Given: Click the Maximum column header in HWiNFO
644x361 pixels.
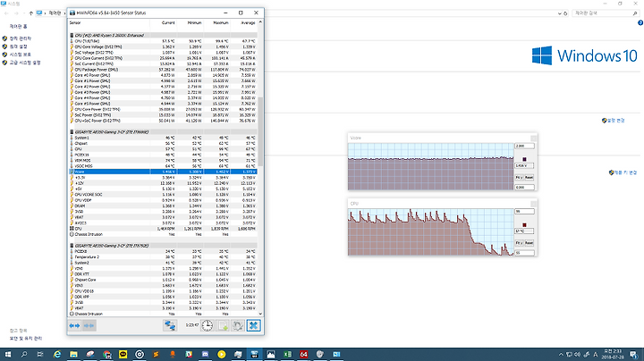Looking at the screenshot, I should (x=216, y=23).
